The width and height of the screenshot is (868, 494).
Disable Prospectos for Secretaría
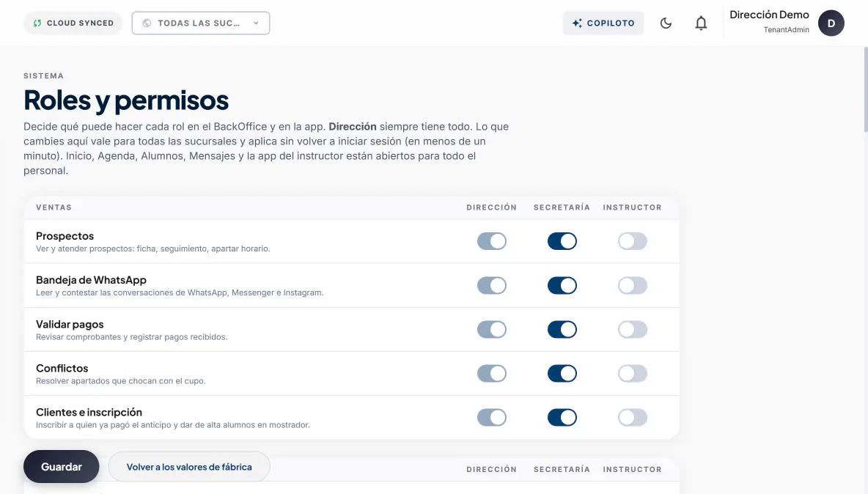562,241
